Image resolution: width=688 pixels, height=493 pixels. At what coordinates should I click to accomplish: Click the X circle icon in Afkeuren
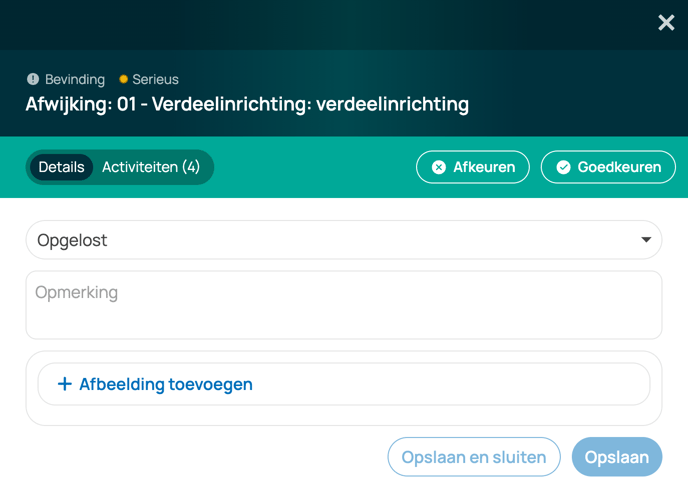click(x=439, y=167)
